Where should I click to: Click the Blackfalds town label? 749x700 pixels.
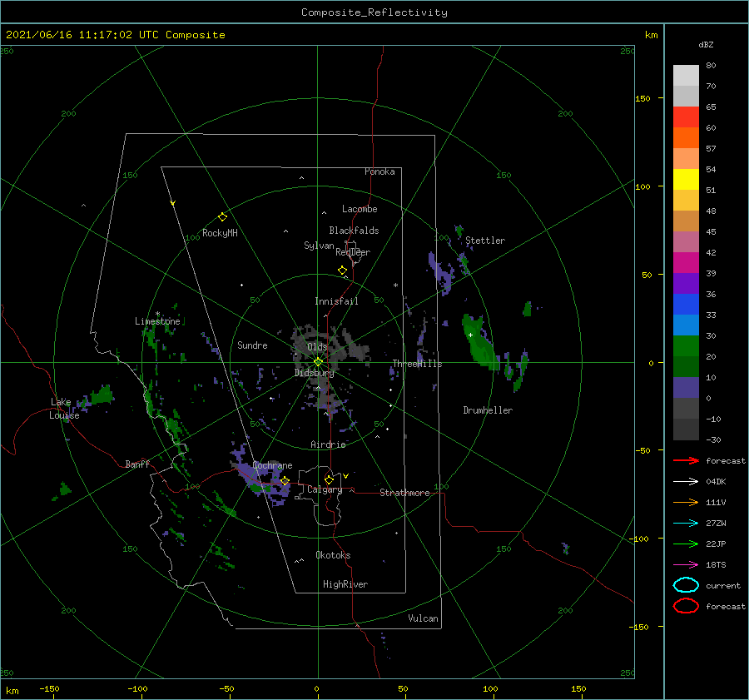[x=354, y=231]
